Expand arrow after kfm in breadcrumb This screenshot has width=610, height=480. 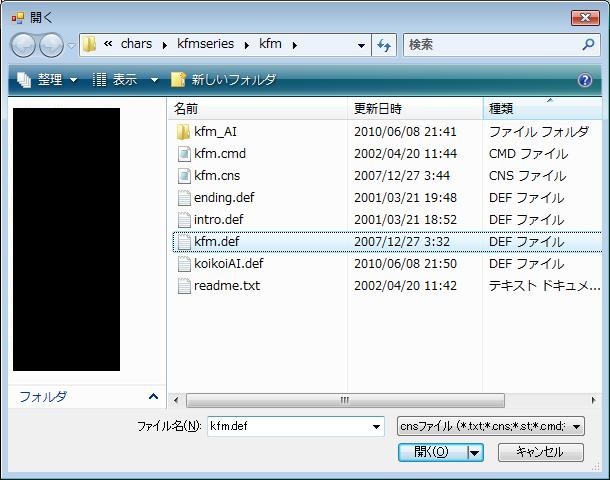294,45
